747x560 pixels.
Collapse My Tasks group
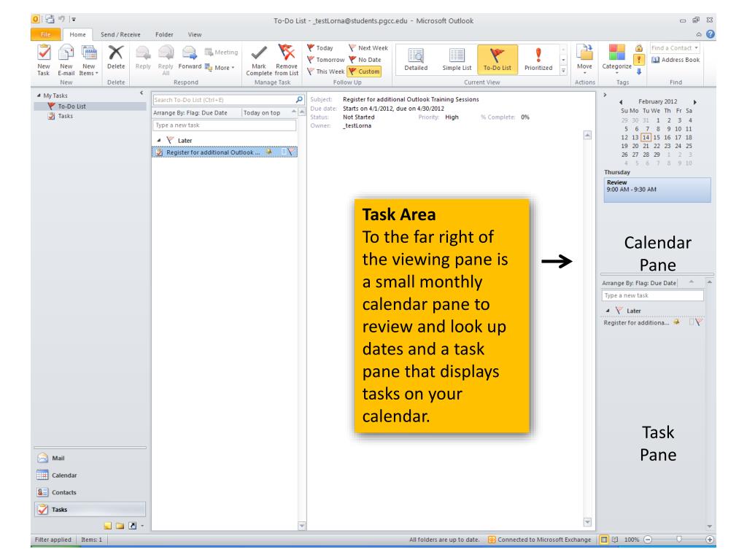point(39,96)
